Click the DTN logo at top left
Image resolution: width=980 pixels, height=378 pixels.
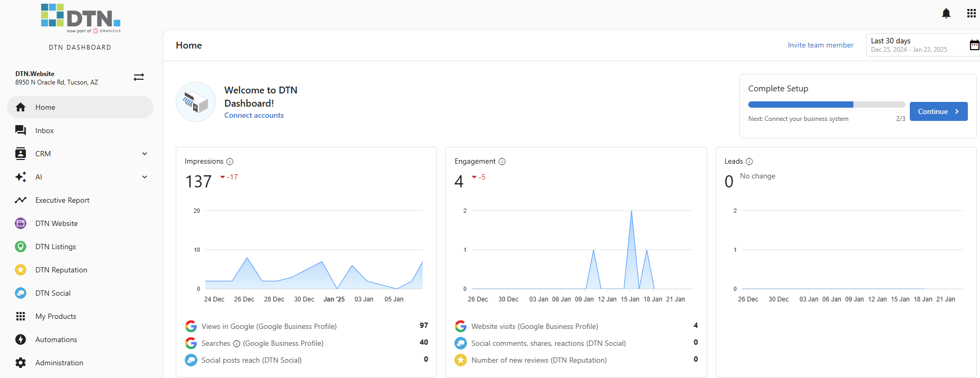pos(81,18)
